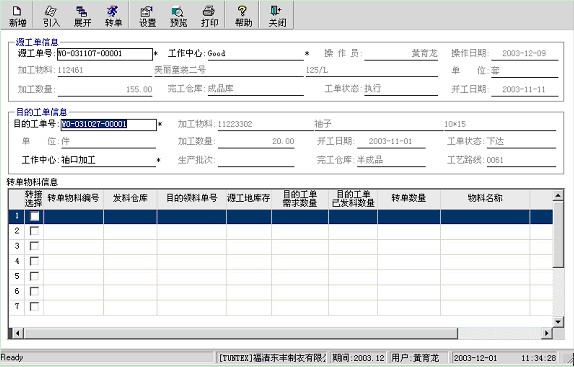Screen dimensions: 574x367
Task: Click the grid's scroll-down arrow
Action: coord(558,322)
